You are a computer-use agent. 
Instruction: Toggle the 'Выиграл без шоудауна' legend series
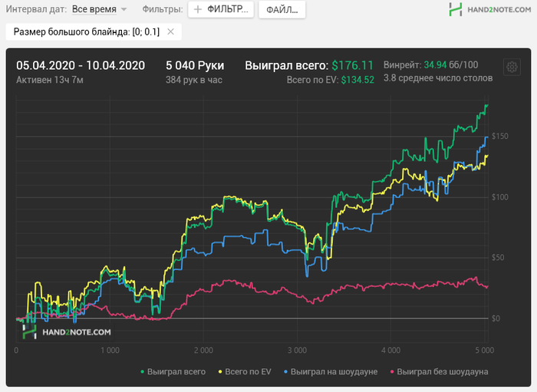439,371
